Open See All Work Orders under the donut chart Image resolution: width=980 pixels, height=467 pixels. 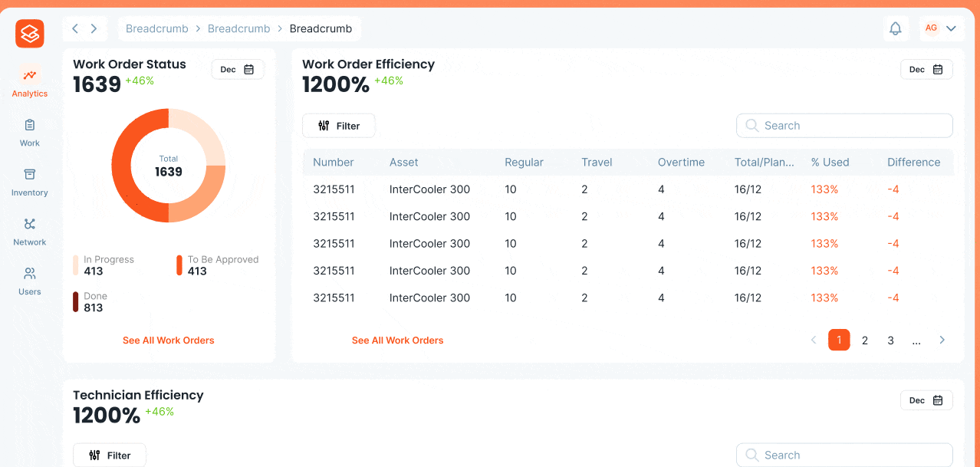168,340
